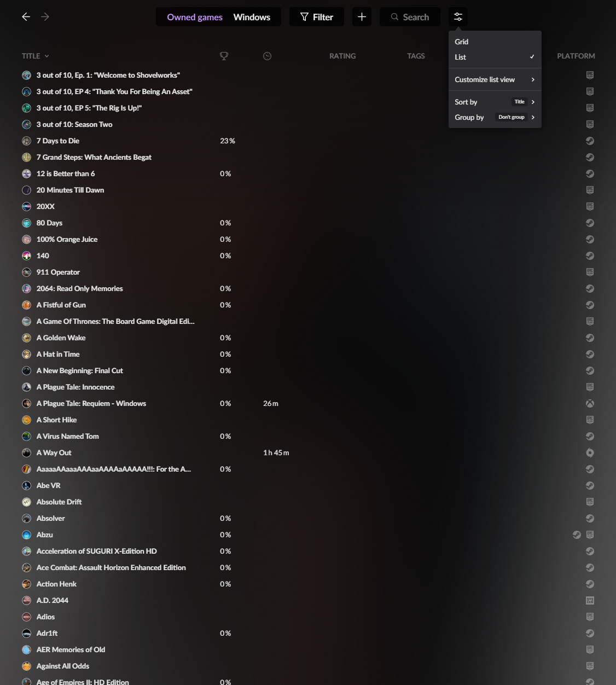Click the Search field
The height and width of the screenshot is (685, 616).
(x=410, y=17)
